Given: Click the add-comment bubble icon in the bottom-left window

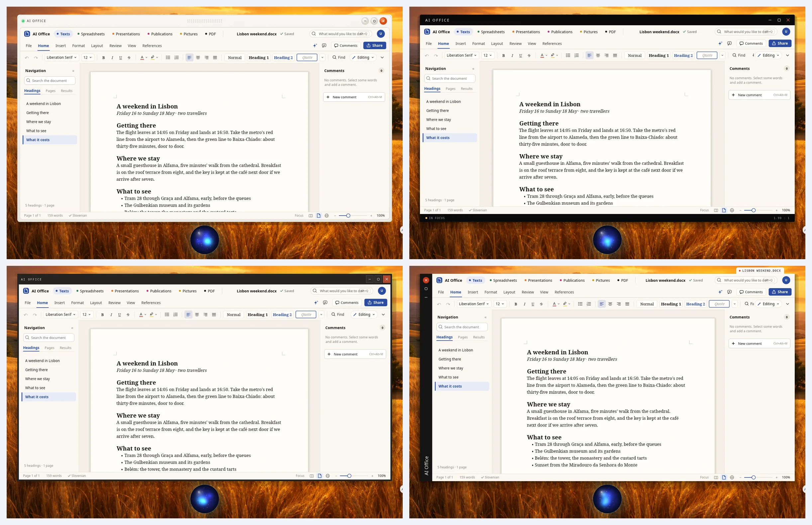Looking at the screenshot, I should pyautogui.click(x=325, y=303).
